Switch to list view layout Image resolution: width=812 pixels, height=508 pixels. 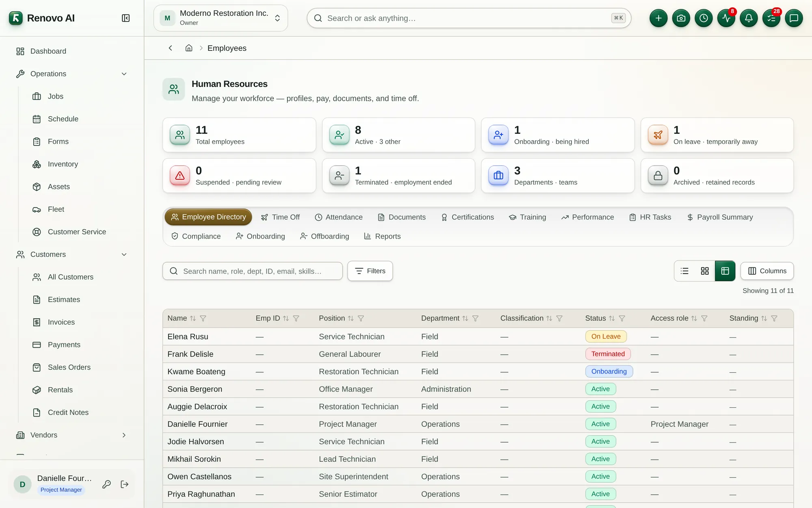[x=685, y=271]
